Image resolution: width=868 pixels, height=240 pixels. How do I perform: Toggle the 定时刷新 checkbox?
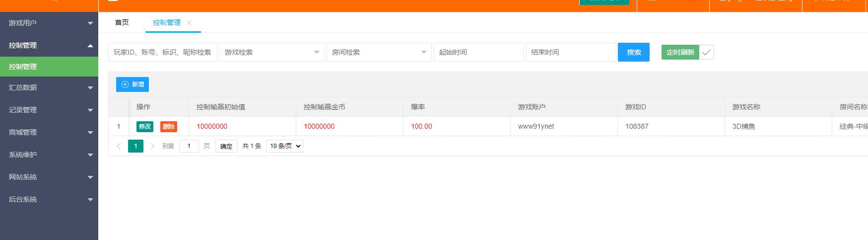point(688,52)
